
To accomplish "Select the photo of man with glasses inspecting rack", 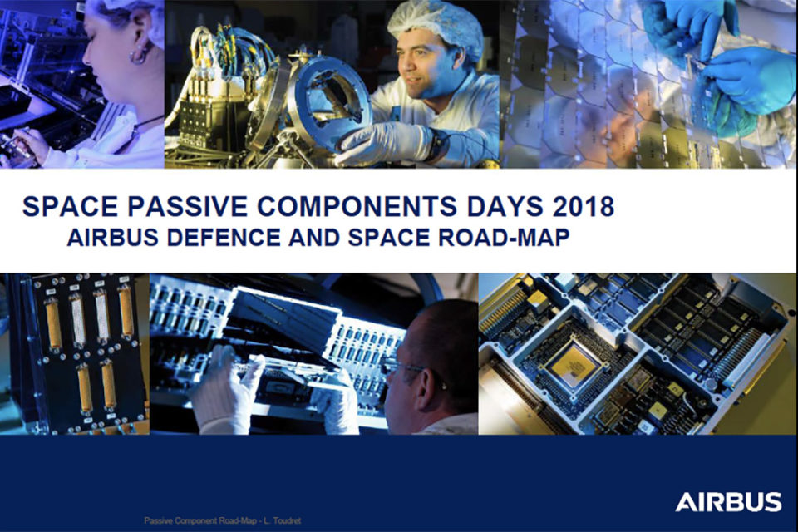I will (314, 354).
